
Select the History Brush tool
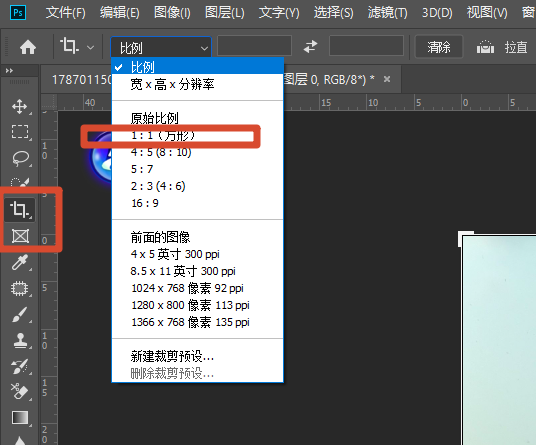click(x=20, y=366)
